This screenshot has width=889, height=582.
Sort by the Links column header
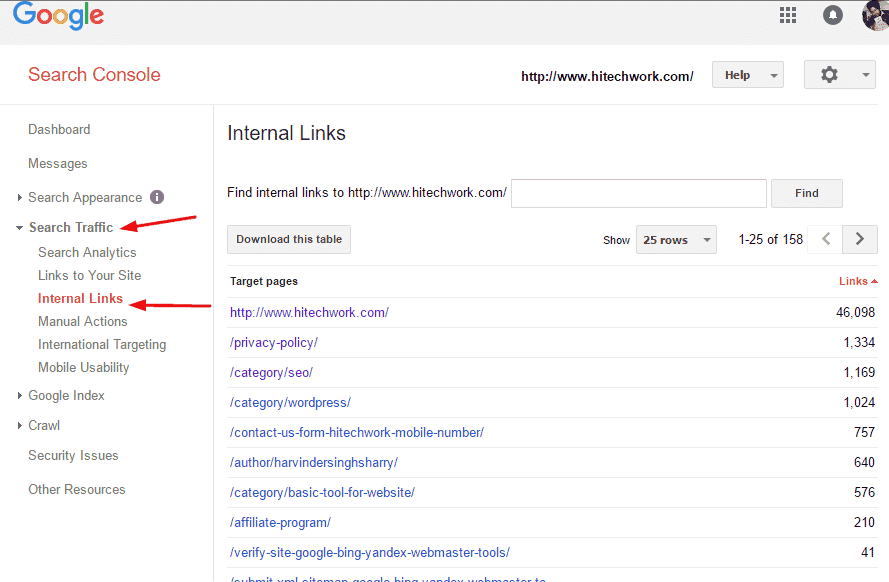tap(858, 281)
